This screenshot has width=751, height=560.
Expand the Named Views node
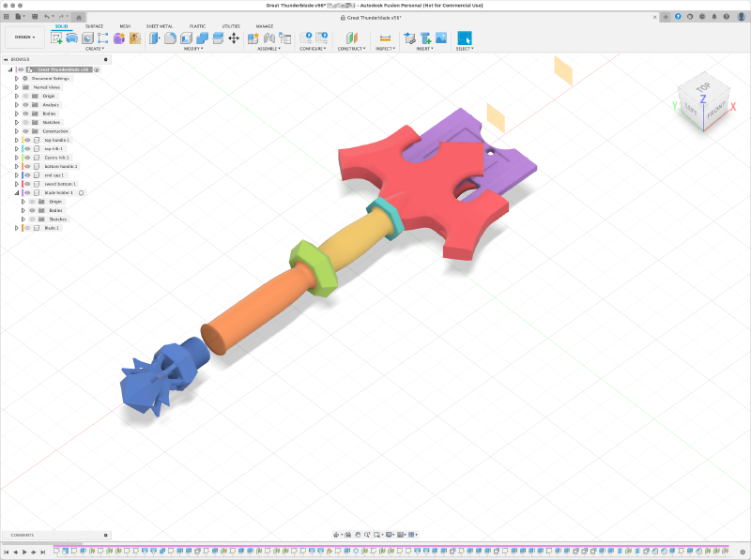[17, 87]
